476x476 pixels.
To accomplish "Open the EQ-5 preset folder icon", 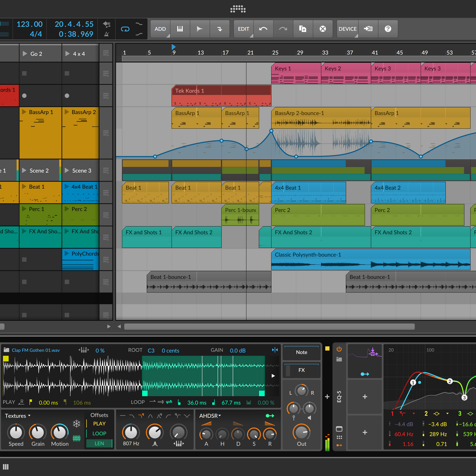I will point(339,359).
